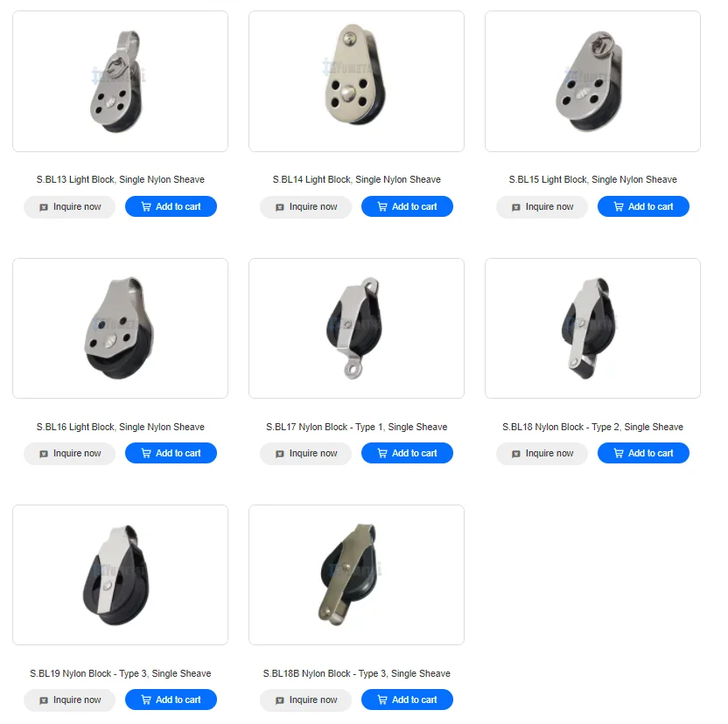The height and width of the screenshot is (724, 728).
Task: View the S.BL17 Nylon Block product image
Action: click(357, 328)
